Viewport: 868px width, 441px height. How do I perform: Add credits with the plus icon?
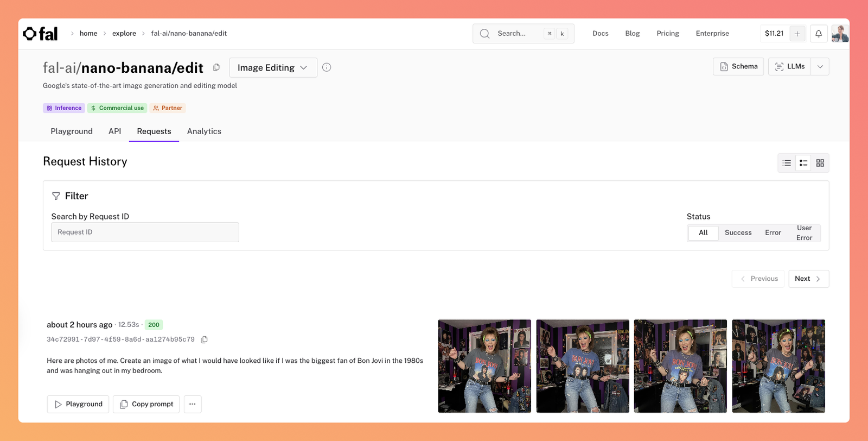click(x=797, y=34)
